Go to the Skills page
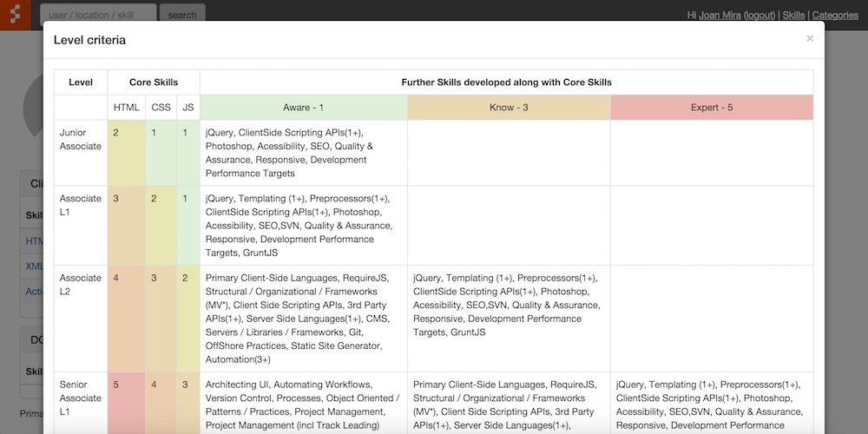 pos(793,15)
